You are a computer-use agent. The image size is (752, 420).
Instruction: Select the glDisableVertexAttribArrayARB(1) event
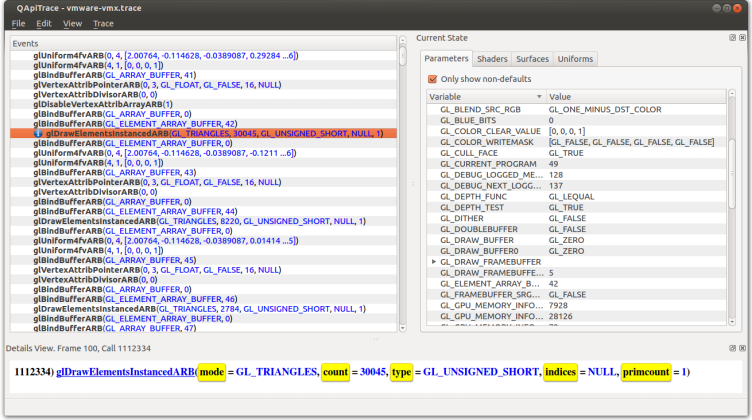point(102,104)
